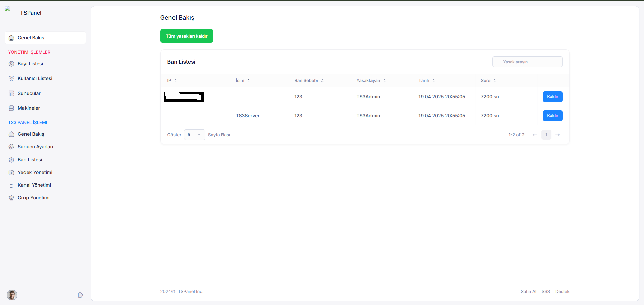The image size is (644, 305).
Task: Open the Destek footer link
Action: 562,291
